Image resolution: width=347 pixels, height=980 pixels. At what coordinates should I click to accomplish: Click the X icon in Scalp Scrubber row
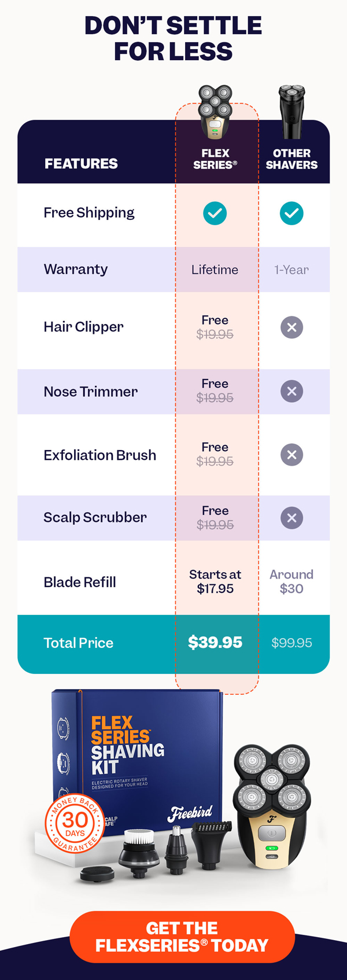[x=291, y=518]
